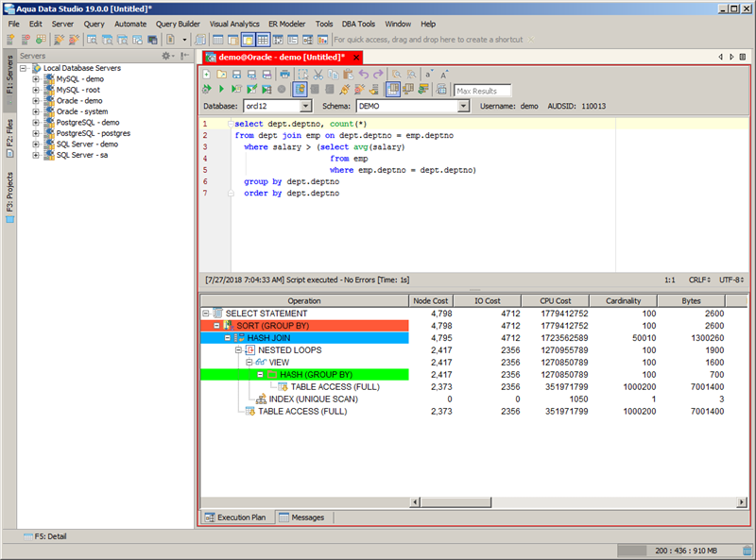
Task: Open the Database orcl12 dropdown
Action: [x=305, y=106]
